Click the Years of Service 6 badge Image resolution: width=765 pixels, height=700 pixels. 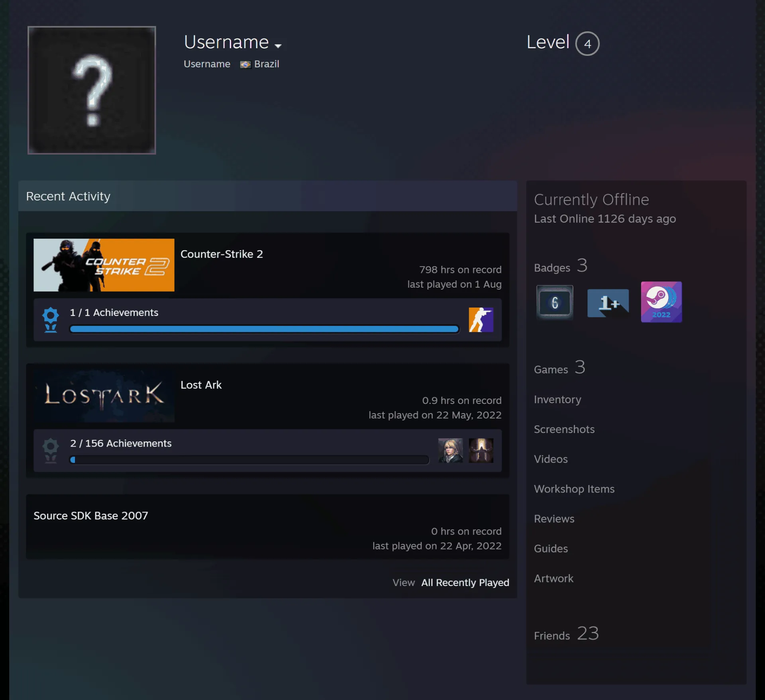[555, 302]
